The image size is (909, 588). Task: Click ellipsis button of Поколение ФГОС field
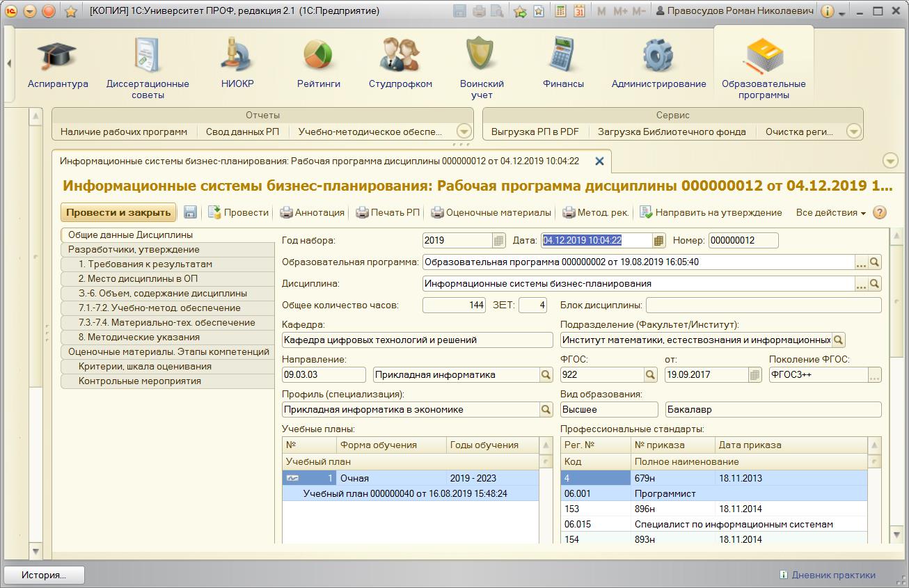[875, 375]
